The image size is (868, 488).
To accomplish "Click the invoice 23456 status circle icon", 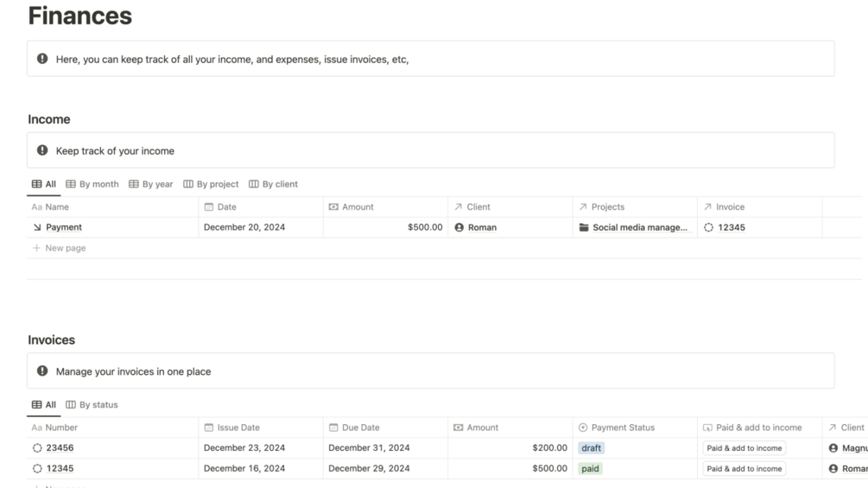I will tap(37, 448).
